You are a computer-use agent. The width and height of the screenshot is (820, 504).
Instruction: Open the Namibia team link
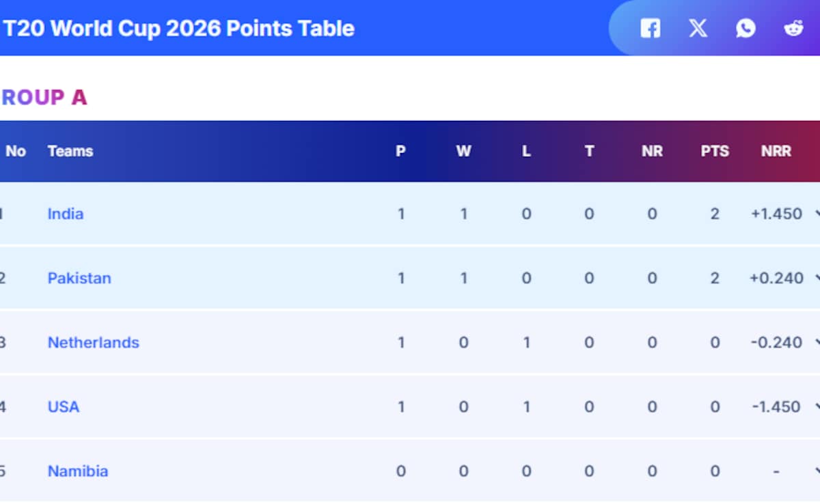coord(78,471)
